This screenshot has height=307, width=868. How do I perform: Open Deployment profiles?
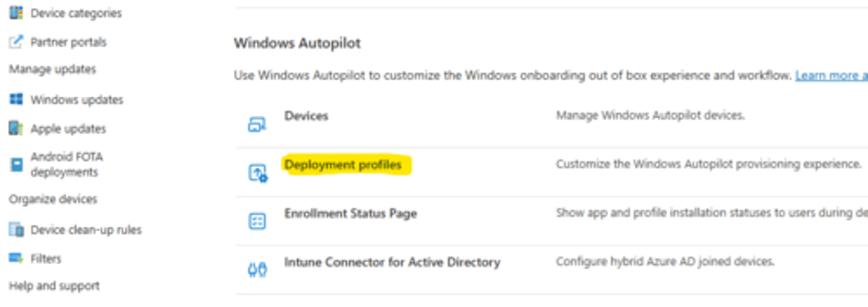point(343,165)
